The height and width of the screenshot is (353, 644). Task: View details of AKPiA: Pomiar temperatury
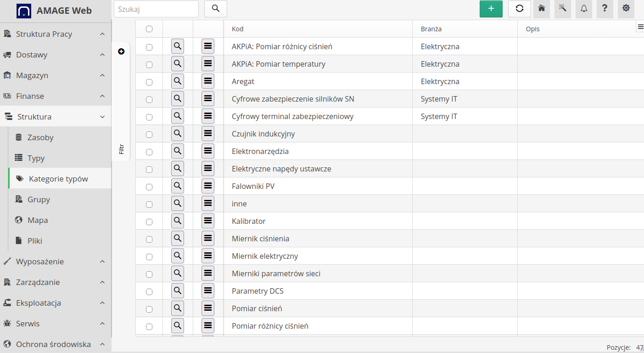click(x=178, y=63)
